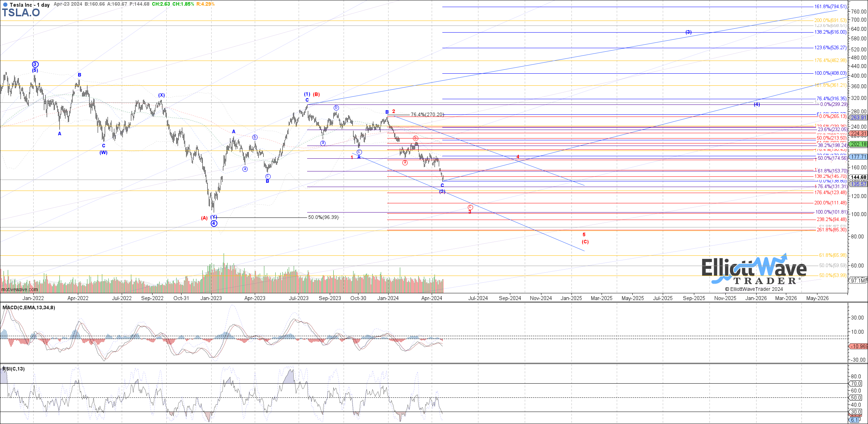Viewport: 868px width, 424px height.
Task: Select the 100.0%(408.03) Fibonacci label
Action: point(830,73)
